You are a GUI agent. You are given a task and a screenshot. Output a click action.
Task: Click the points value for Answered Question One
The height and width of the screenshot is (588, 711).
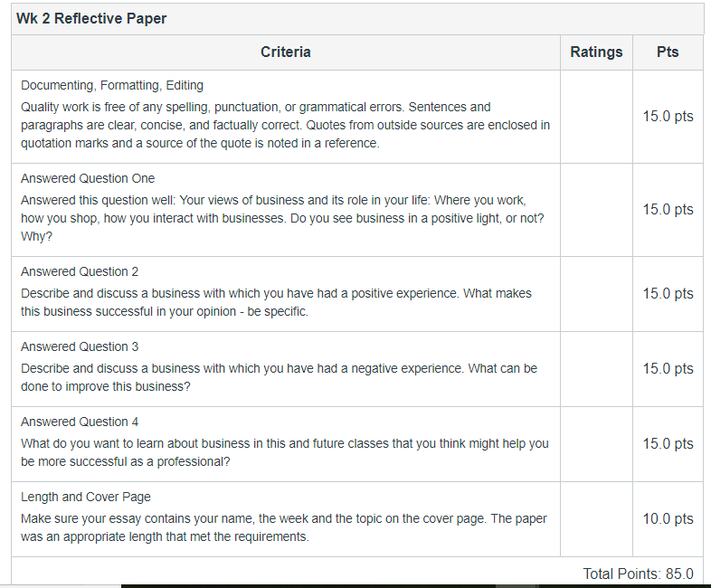pyautogui.click(x=668, y=210)
